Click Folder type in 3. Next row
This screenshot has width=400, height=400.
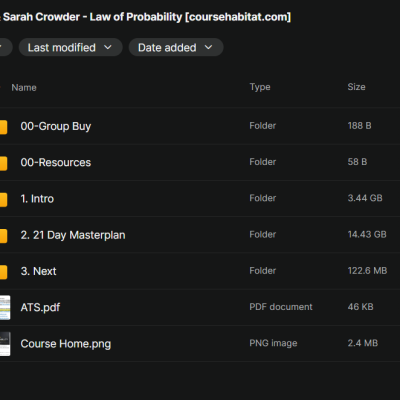point(263,271)
